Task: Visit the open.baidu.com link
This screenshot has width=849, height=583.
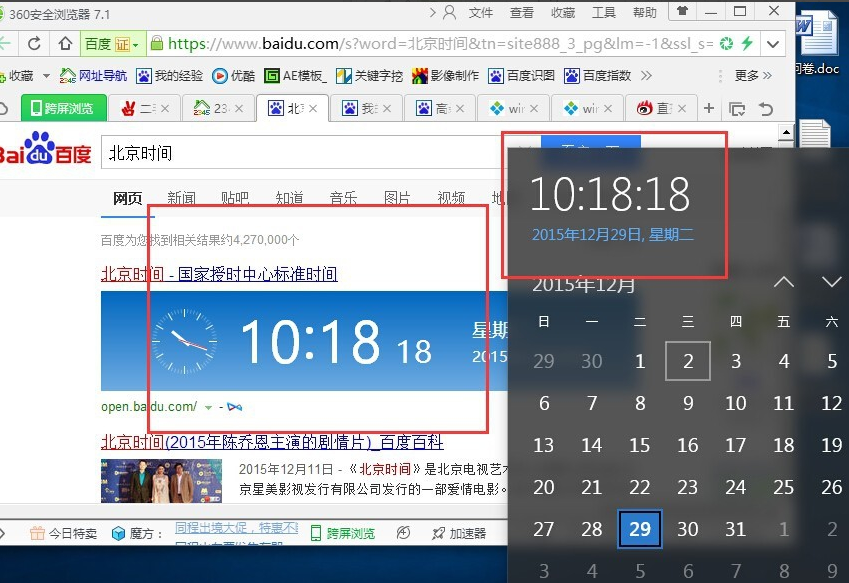Action: click(148, 406)
